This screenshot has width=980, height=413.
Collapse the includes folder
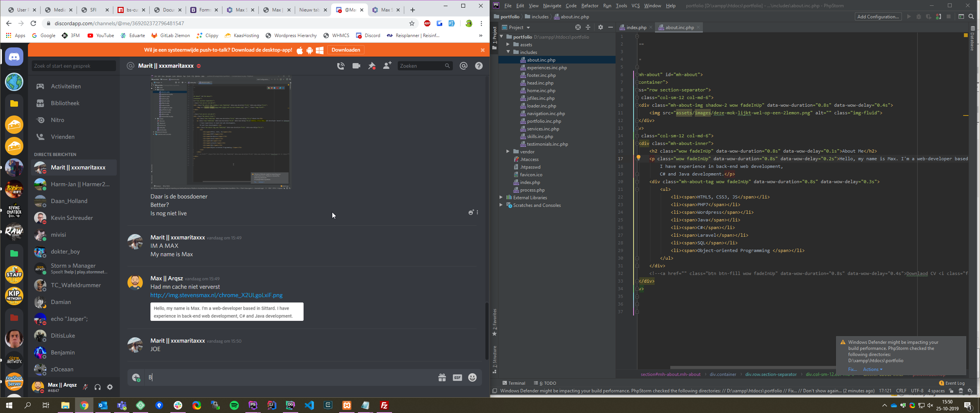508,52
